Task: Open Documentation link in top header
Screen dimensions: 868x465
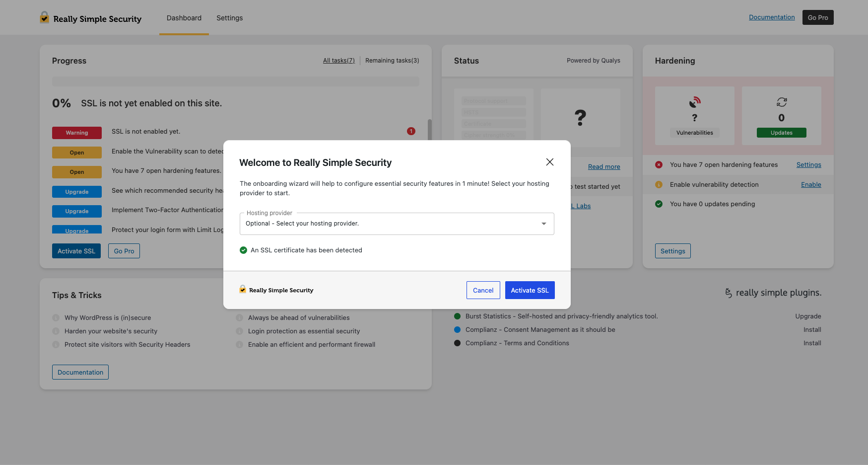Action: [x=772, y=17]
